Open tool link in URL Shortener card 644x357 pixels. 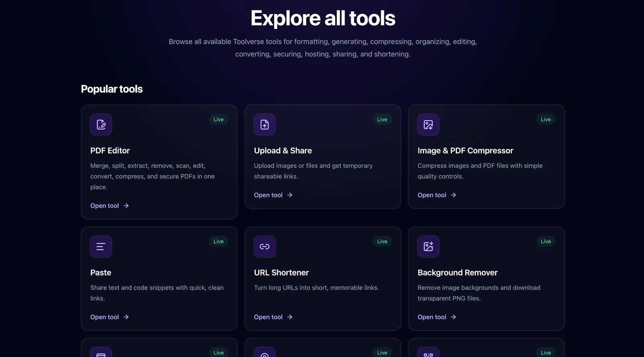[x=273, y=317]
